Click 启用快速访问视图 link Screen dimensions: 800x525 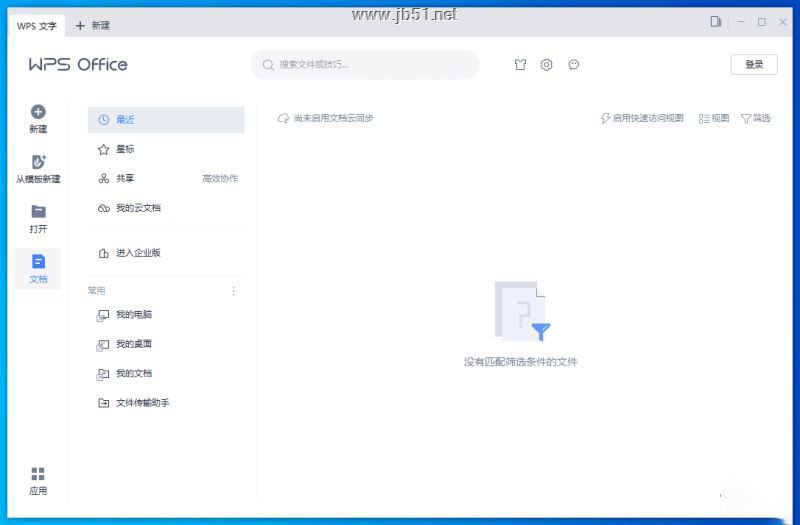[x=642, y=118]
